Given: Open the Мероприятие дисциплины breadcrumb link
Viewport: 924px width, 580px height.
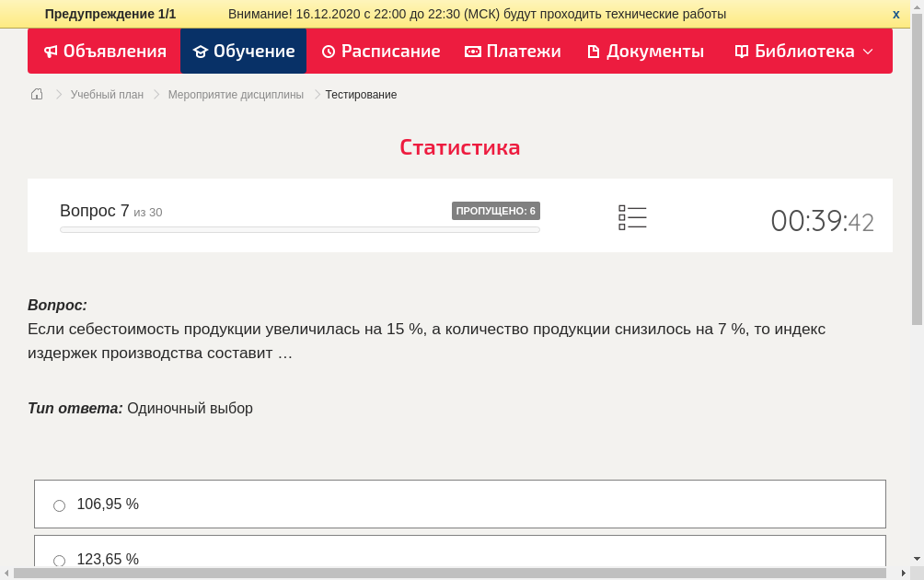Looking at the screenshot, I should pos(235,94).
